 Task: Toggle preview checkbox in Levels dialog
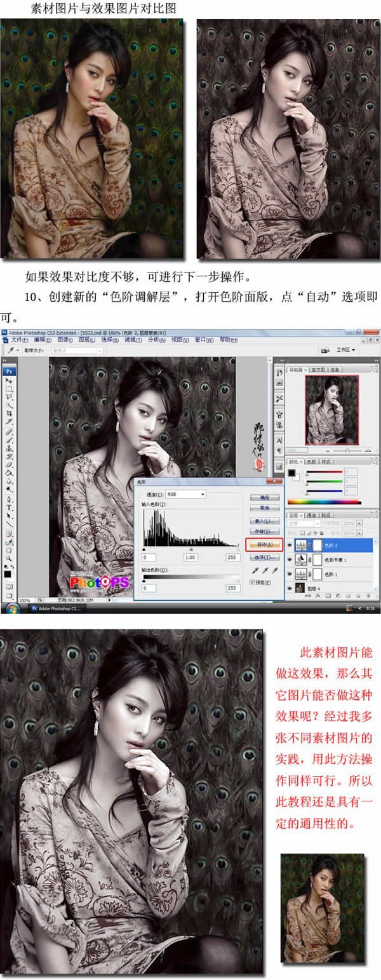[252, 582]
